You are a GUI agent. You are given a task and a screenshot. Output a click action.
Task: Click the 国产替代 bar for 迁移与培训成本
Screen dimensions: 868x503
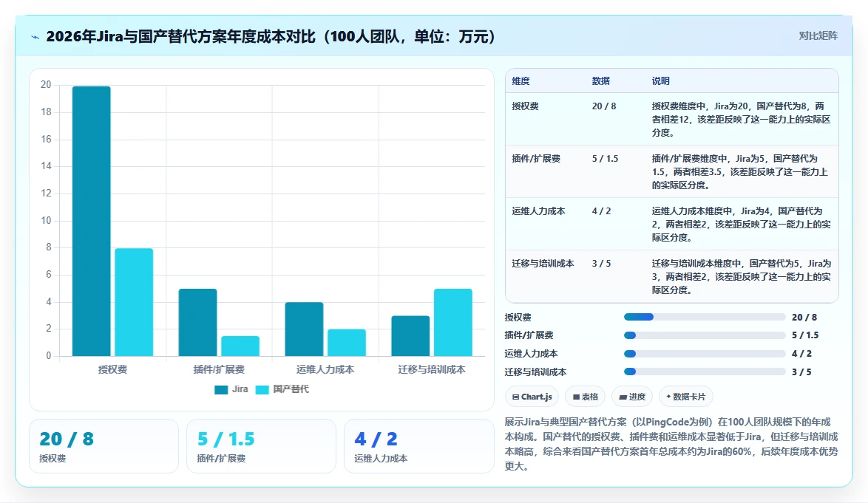pos(452,322)
